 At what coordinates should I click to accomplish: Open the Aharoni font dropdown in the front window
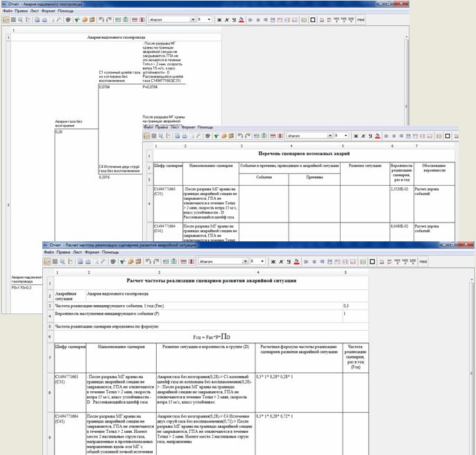tap(244, 261)
